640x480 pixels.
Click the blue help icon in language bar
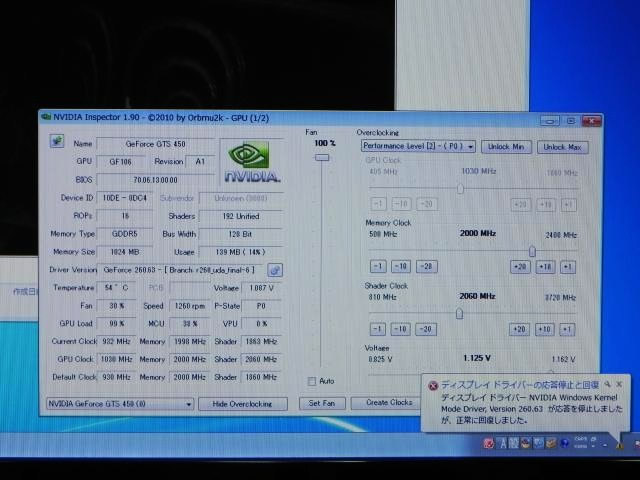point(564,443)
